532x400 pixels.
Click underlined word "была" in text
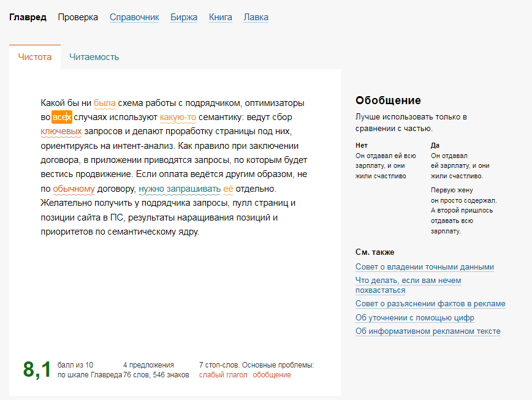pos(105,103)
